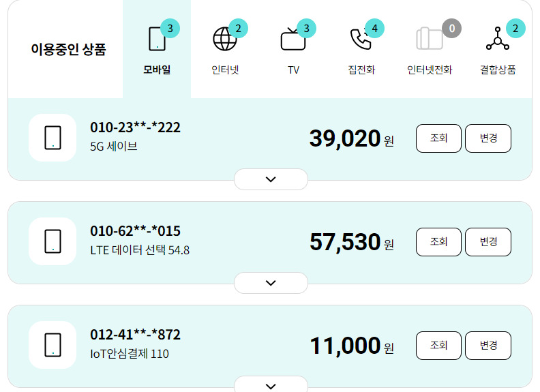This screenshot has width=540, height=392.
Task: Click 변경 for the 39,020원 line
Action: pyautogui.click(x=488, y=138)
